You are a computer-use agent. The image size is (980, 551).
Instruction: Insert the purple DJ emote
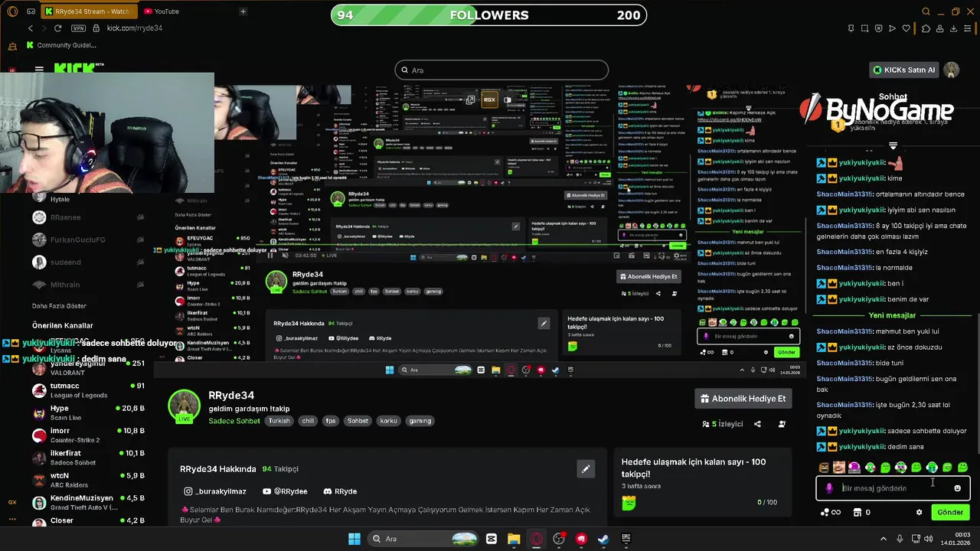coord(854,468)
